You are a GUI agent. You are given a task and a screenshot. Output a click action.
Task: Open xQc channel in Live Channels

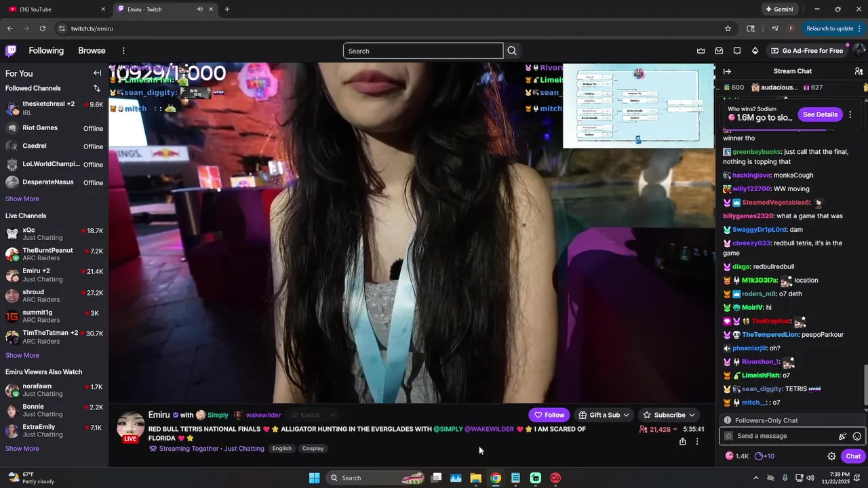pos(54,234)
